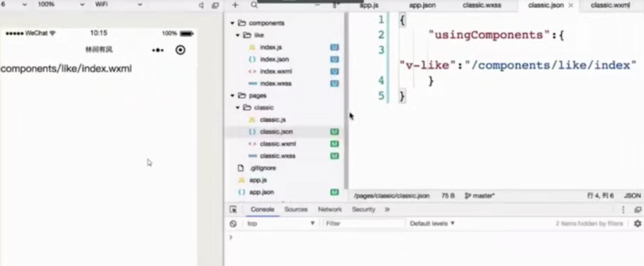Open the console context top dropdown
Screen dimensions: 644x266
tap(281, 223)
